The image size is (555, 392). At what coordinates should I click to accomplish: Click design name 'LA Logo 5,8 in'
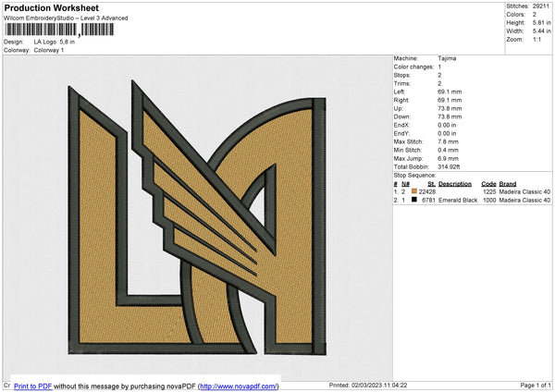55,42
